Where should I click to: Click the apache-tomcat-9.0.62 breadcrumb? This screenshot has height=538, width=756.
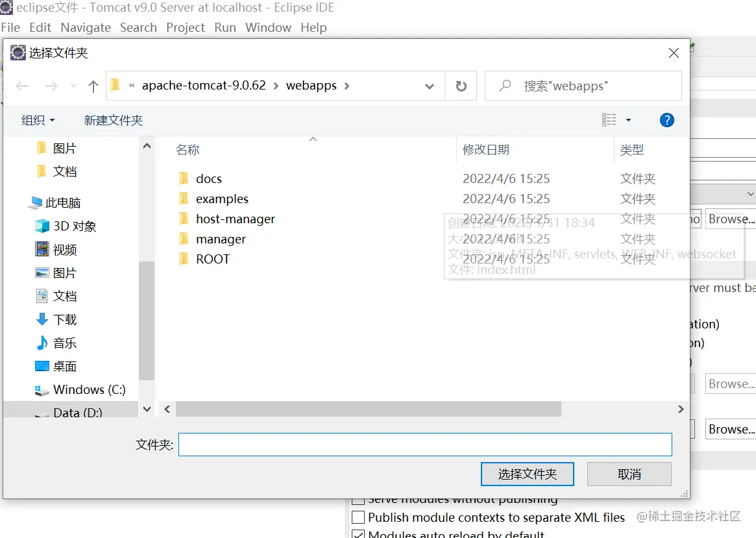204,85
